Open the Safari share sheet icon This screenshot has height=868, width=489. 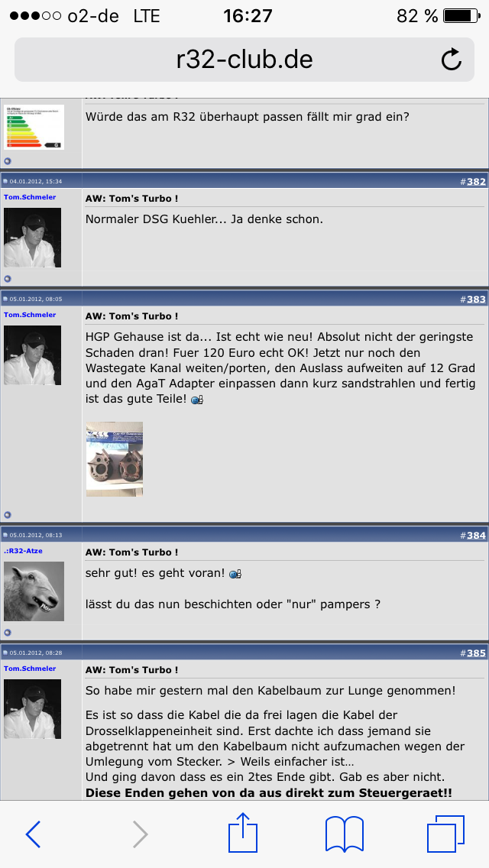coord(243,832)
